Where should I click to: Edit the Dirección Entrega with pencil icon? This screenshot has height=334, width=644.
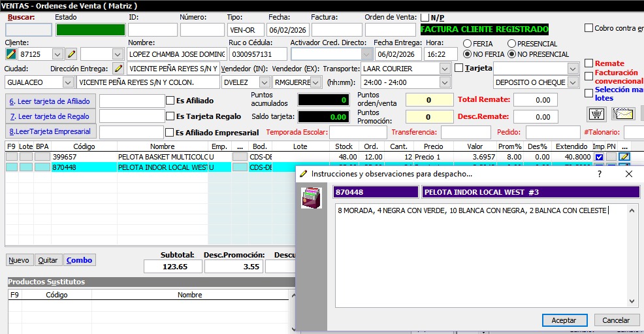(118, 68)
